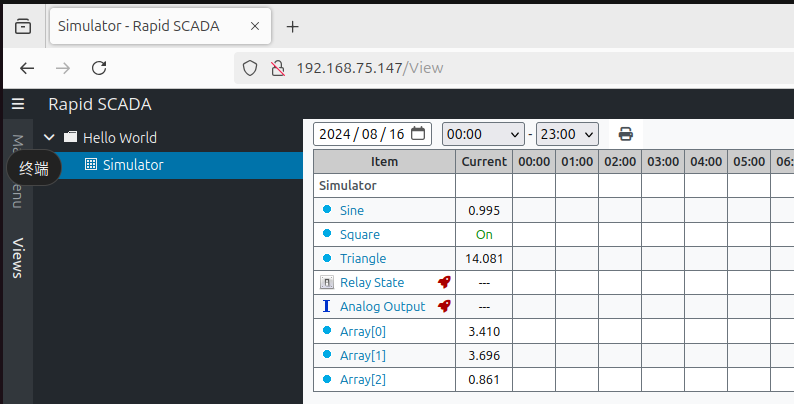This screenshot has height=404, width=794.
Task: Go back to the previous page
Action: pyautogui.click(x=27, y=68)
